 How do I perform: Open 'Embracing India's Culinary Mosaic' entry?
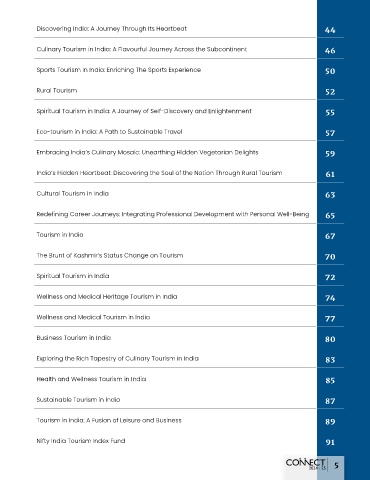point(147,152)
